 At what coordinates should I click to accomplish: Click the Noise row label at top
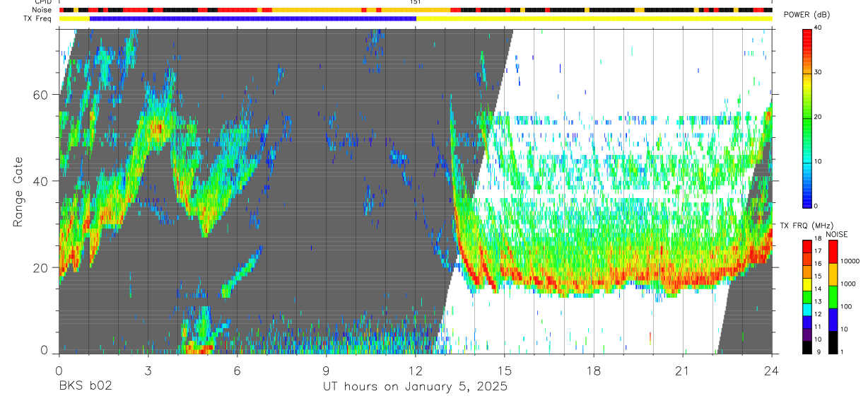(x=42, y=10)
